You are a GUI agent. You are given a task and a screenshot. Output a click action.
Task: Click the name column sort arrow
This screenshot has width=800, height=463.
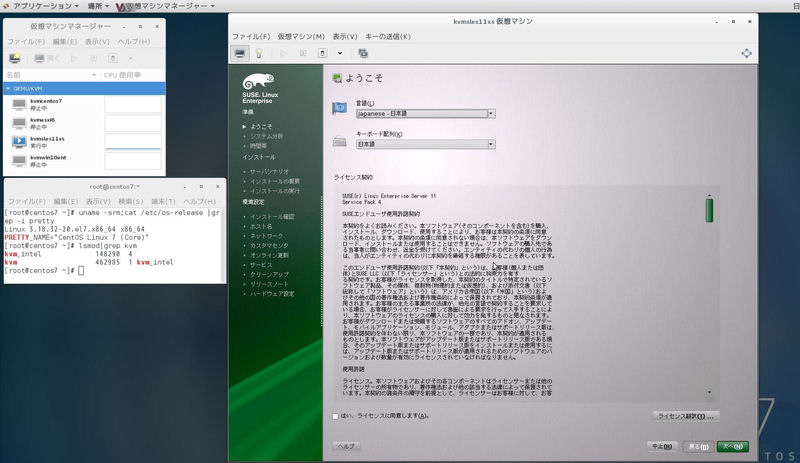pyautogui.click(x=94, y=75)
